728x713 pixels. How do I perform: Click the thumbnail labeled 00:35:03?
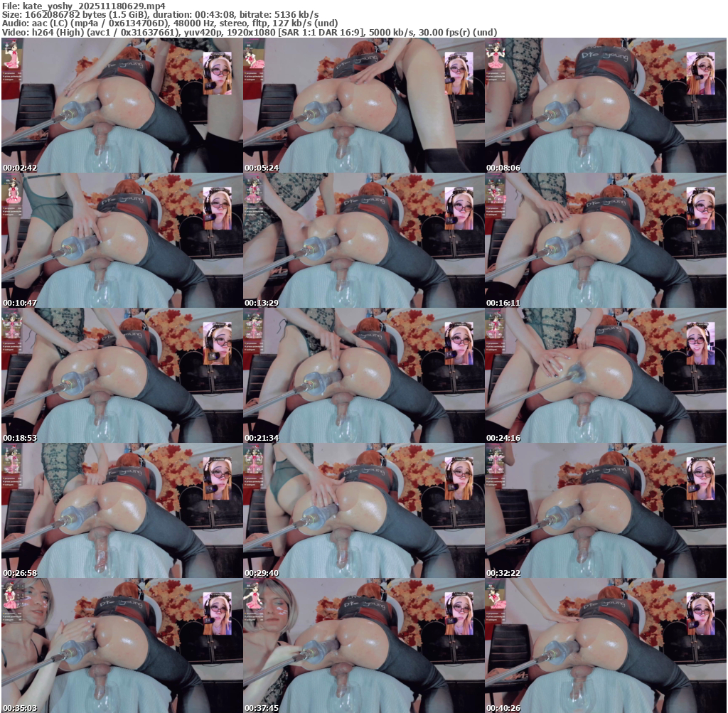(x=122, y=645)
